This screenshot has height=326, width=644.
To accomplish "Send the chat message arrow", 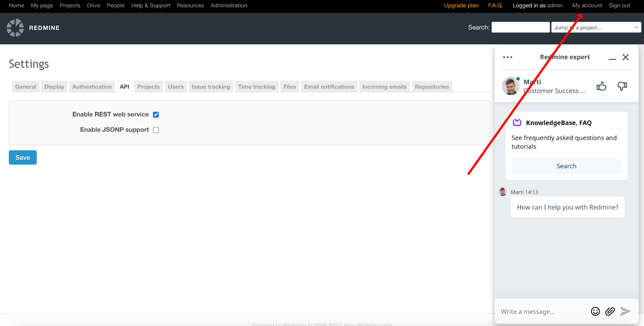I will (x=625, y=311).
